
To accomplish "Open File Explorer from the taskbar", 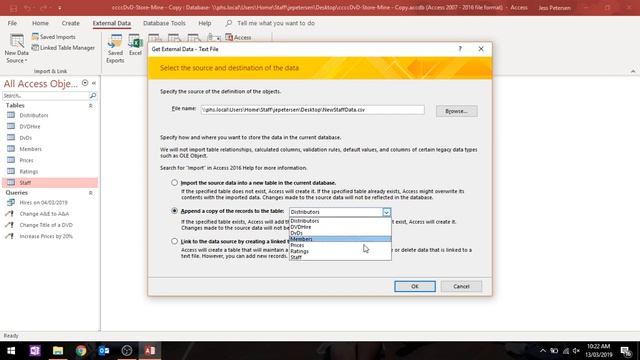I will pyautogui.click(x=58, y=351).
